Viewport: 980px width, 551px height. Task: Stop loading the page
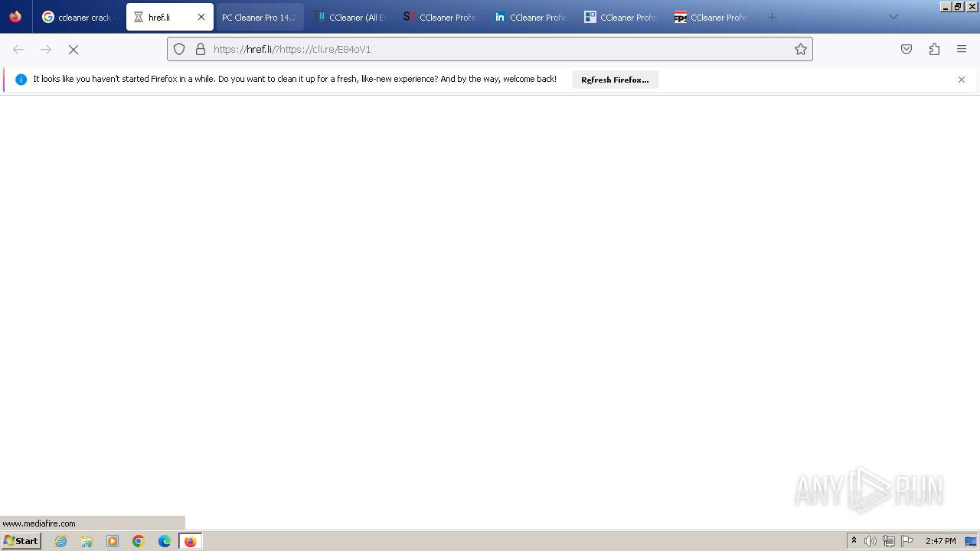click(73, 49)
